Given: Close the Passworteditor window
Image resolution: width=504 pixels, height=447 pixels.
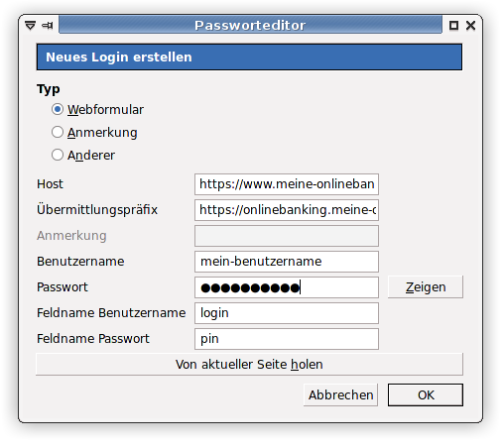Looking at the screenshot, I should click(x=470, y=25).
